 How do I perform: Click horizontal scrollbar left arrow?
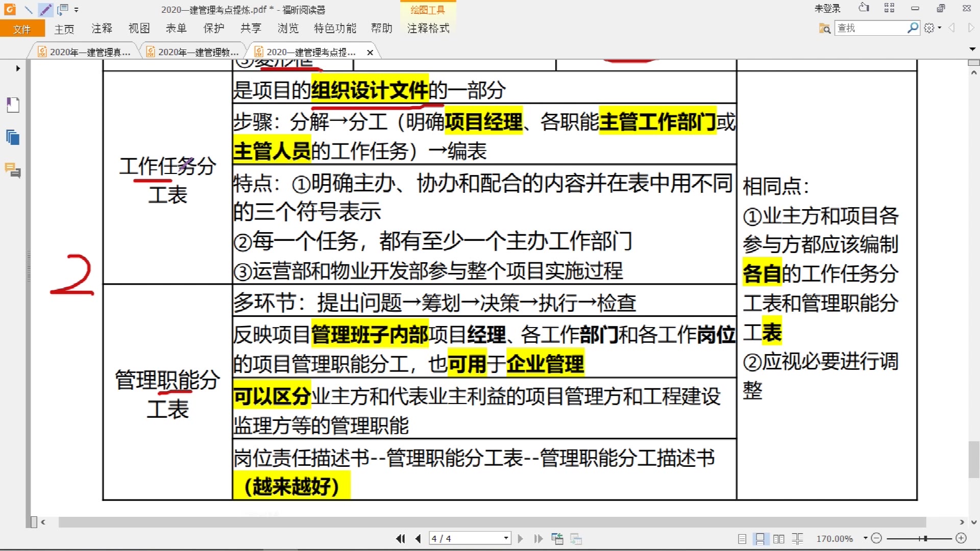[x=43, y=522]
